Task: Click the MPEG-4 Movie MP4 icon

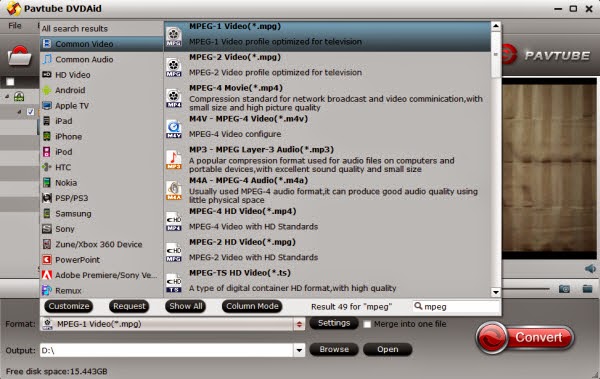Action: (x=174, y=98)
